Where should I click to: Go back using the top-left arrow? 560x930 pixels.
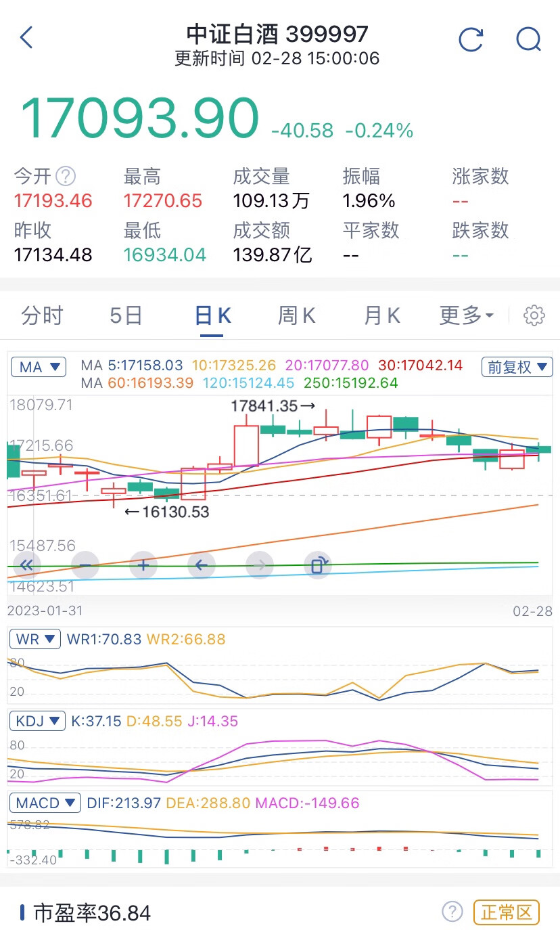[26, 38]
